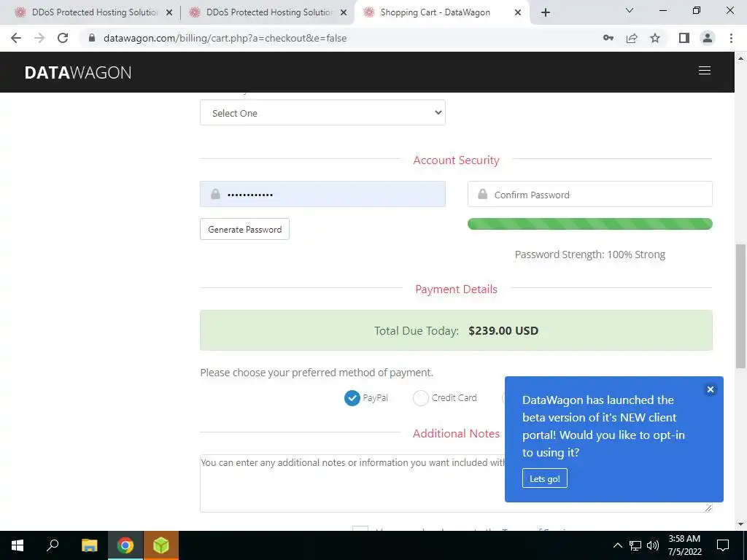Focus the password field
Screen dimensions: 747x560
pyautogui.click(x=322, y=194)
